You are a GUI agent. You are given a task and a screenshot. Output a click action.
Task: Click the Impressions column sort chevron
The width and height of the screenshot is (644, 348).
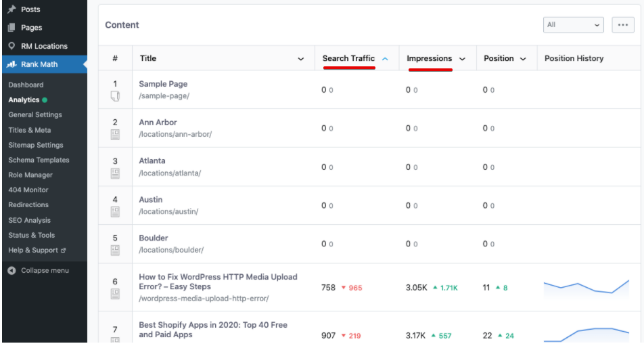tap(462, 59)
